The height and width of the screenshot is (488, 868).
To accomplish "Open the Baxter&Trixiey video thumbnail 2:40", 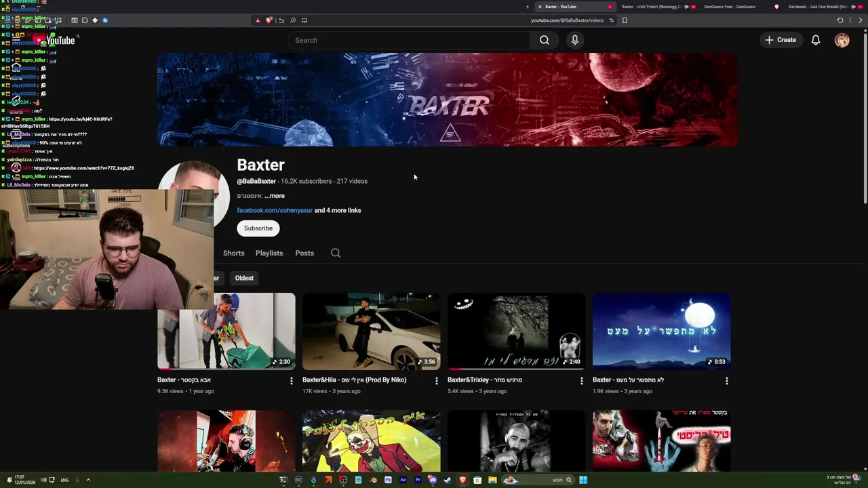I will coord(517,331).
